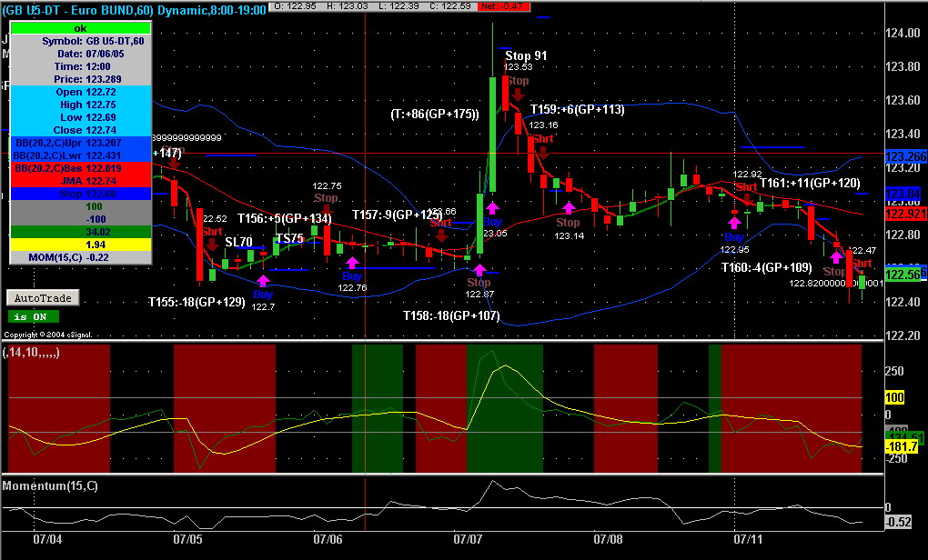Click the red 122.921 price axis marker
This screenshot has width=928, height=560.
coord(905,214)
